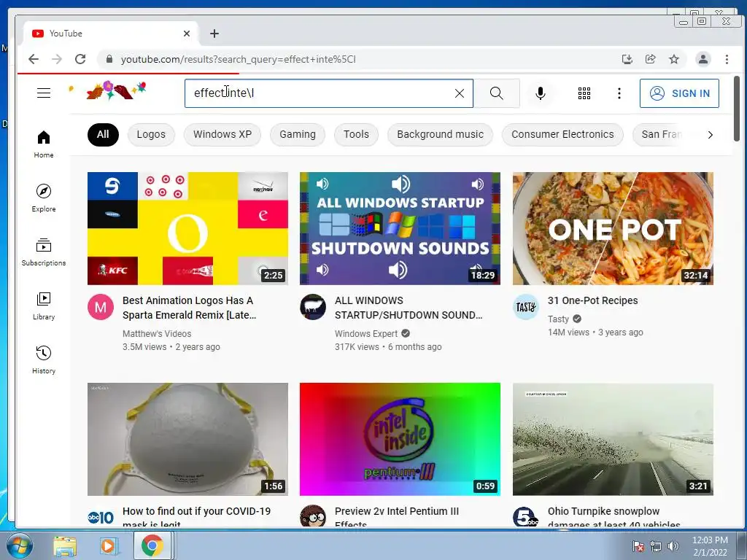The image size is (747, 560).
Task: Open Windows Expert channel name
Action: 366,334
